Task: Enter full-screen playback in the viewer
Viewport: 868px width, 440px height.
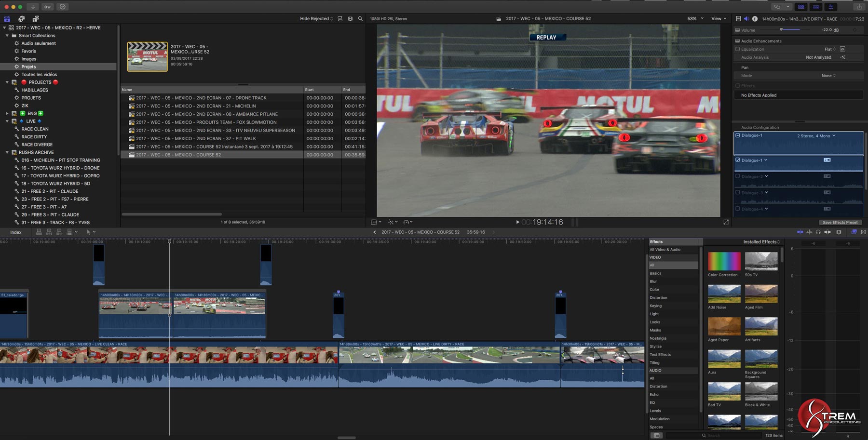Action: [726, 222]
